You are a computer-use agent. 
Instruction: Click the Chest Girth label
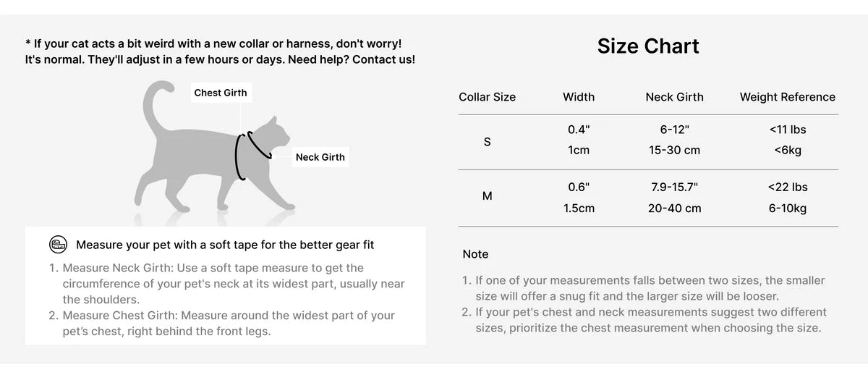(221, 93)
